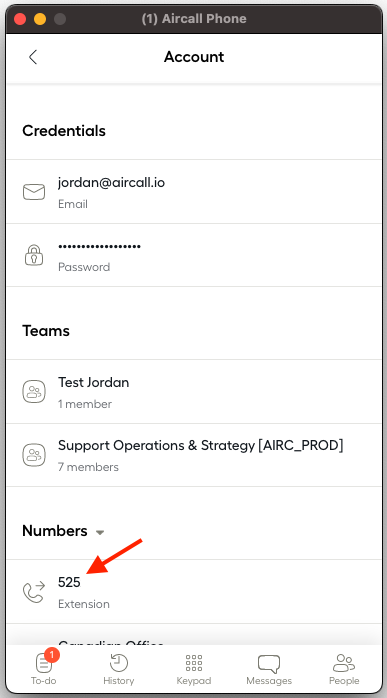
Task: Click the yellow minimize window button
Action: click(x=40, y=19)
